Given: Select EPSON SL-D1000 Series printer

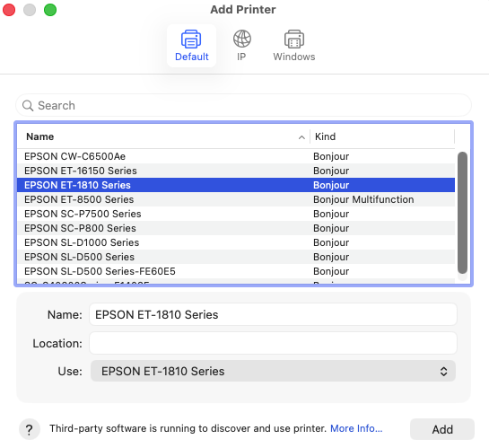Looking at the screenshot, I should pos(236,242).
